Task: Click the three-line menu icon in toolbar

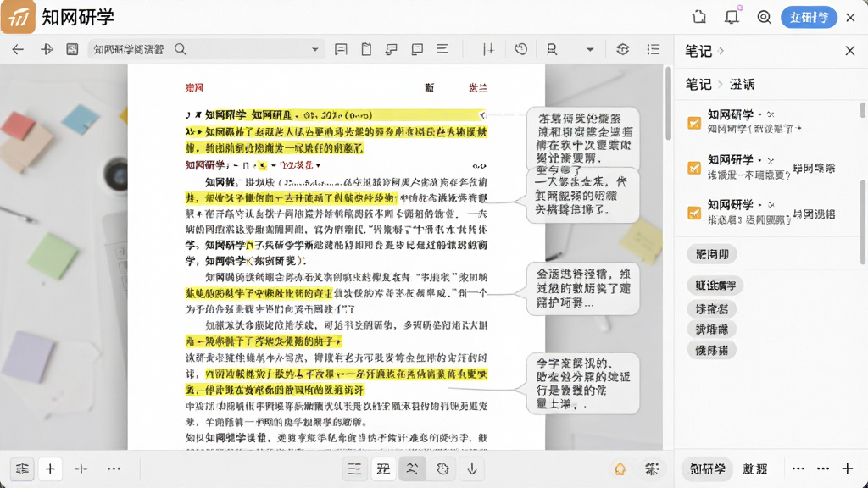Action: pyautogui.click(x=442, y=49)
